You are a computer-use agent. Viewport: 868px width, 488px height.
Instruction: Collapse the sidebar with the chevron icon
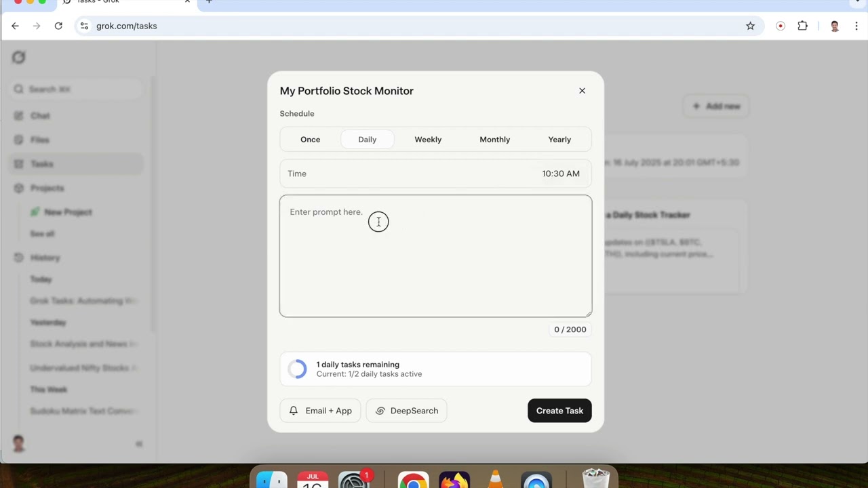(139, 444)
